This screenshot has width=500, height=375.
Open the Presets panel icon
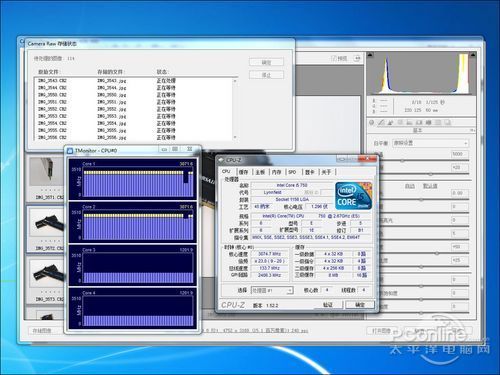tap(438, 122)
